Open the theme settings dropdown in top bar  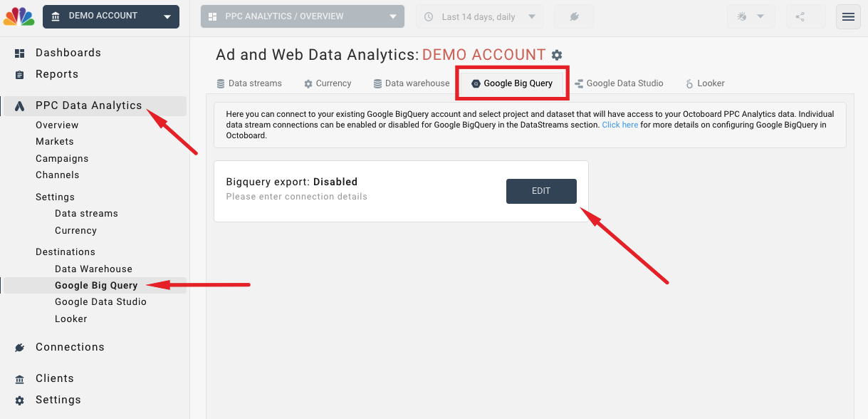click(x=751, y=16)
